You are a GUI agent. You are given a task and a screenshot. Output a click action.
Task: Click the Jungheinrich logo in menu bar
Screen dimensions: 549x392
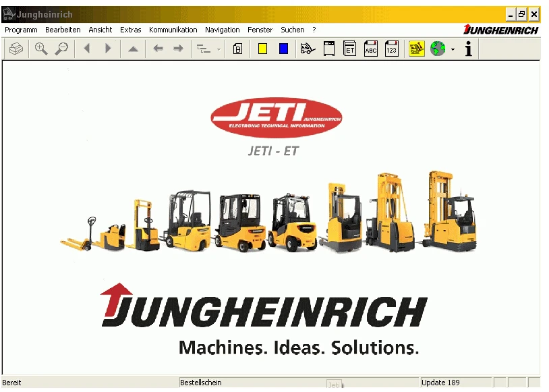coord(500,30)
